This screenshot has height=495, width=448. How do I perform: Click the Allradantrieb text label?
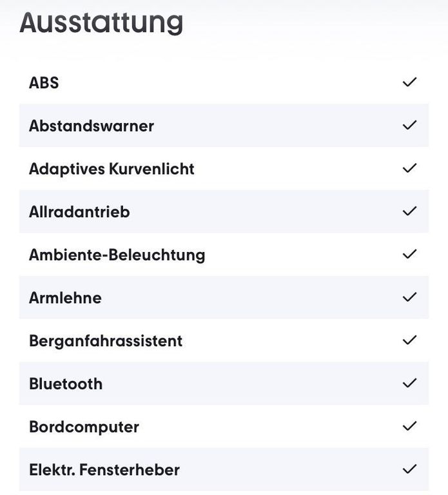point(79,212)
